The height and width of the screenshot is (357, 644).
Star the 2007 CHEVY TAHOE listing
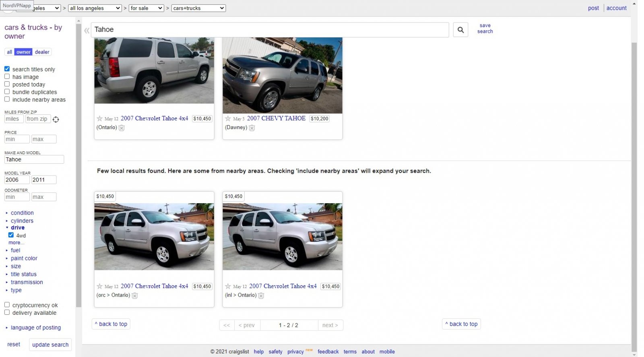click(228, 118)
